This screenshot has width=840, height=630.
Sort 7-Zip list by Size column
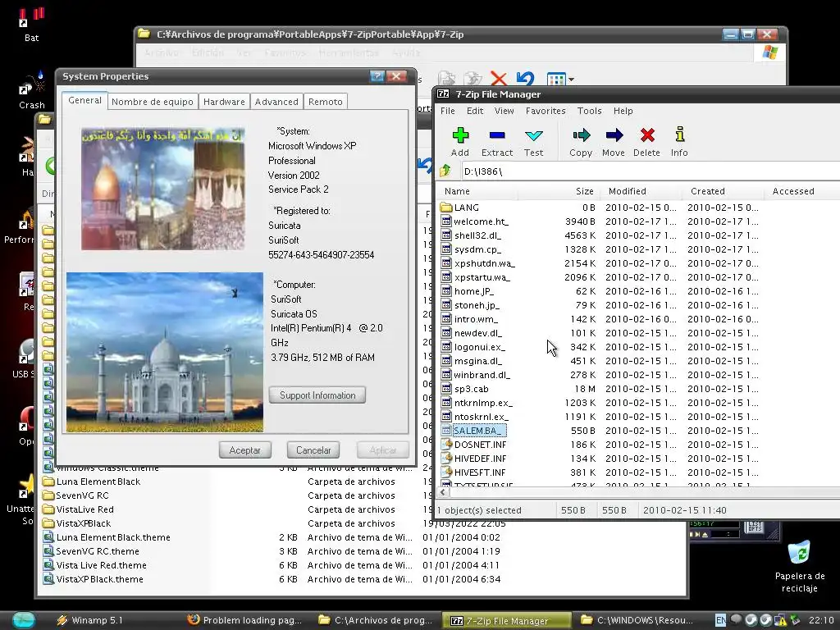(x=584, y=191)
